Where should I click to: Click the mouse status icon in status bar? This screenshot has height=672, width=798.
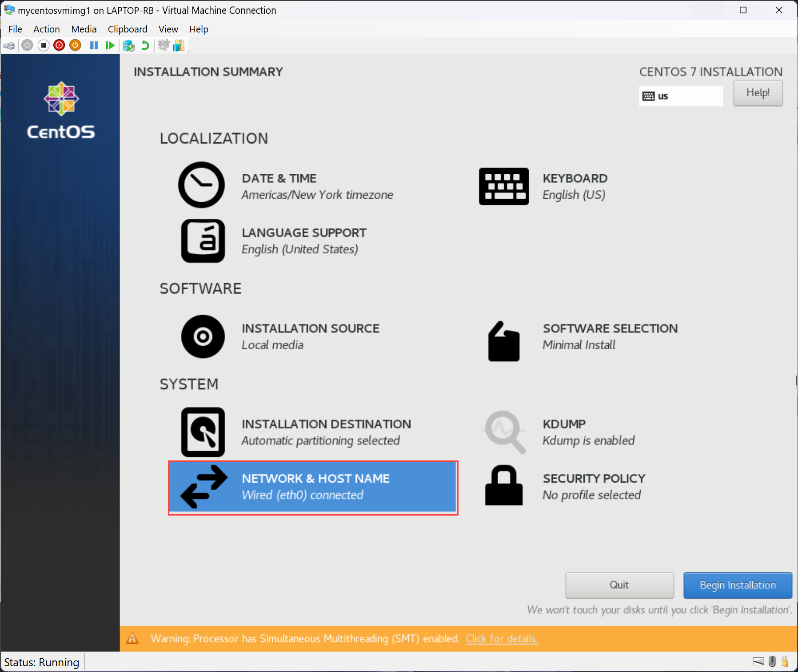coord(772,661)
